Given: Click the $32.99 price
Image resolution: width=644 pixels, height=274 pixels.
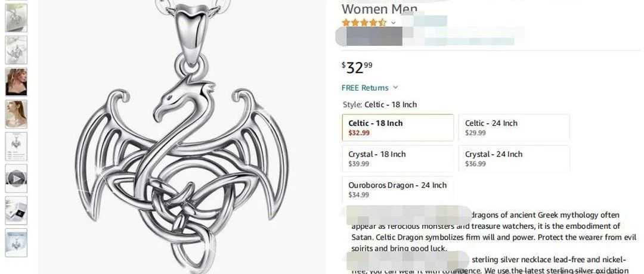Looking at the screenshot, I should (357, 67).
